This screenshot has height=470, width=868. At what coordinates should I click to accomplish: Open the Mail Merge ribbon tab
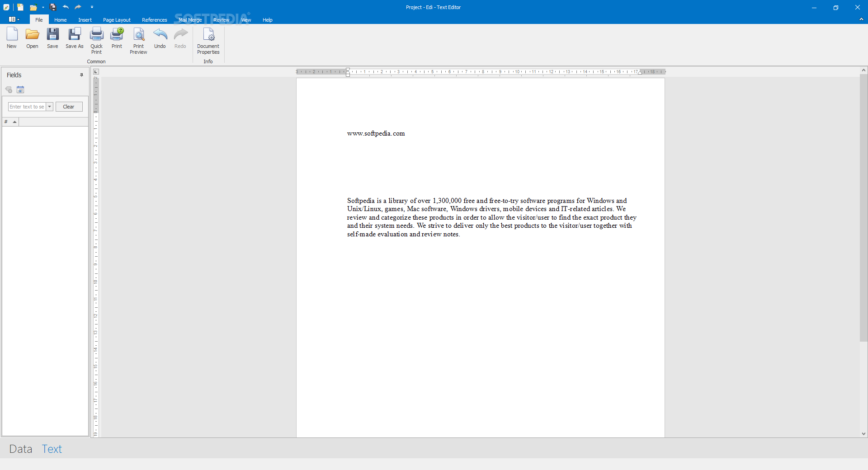pyautogui.click(x=190, y=20)
